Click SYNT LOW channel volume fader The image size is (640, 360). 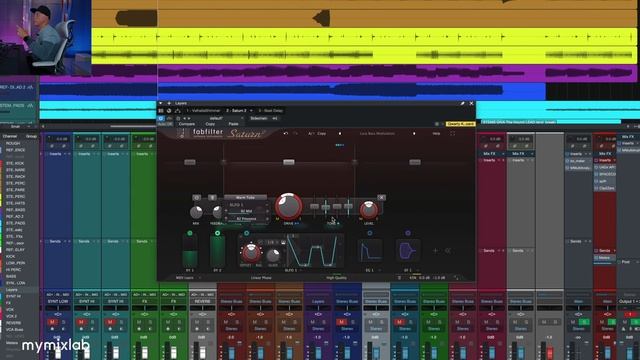(58, 352)
